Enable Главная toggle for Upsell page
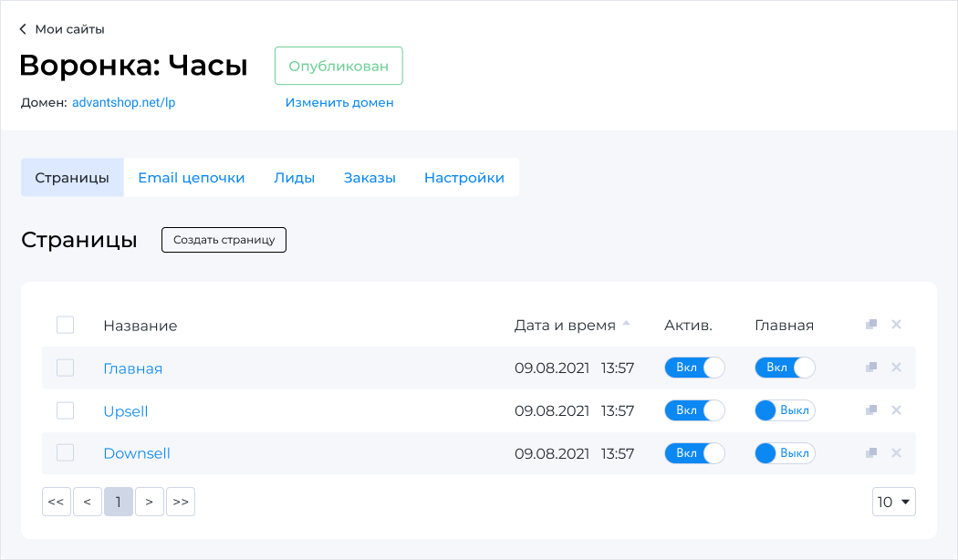Screen dimensions: 958x560 pyautogui.click(x=785, y=410)
